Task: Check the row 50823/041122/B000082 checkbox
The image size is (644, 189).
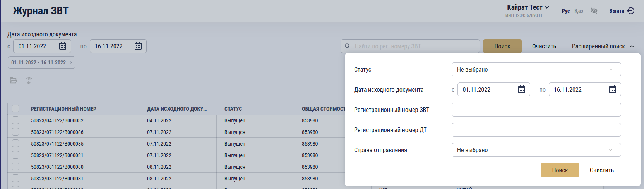Action: point(15,120)
